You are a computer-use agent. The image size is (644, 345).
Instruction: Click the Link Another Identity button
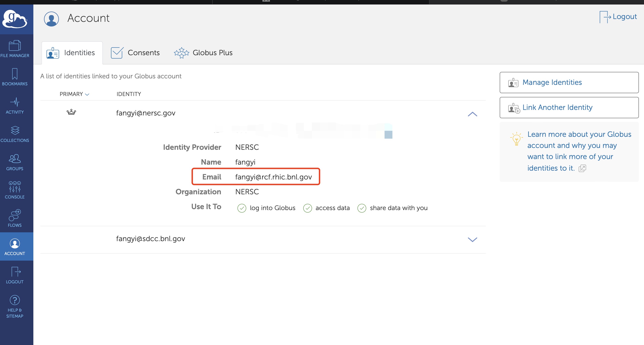(x=569, y=108)
